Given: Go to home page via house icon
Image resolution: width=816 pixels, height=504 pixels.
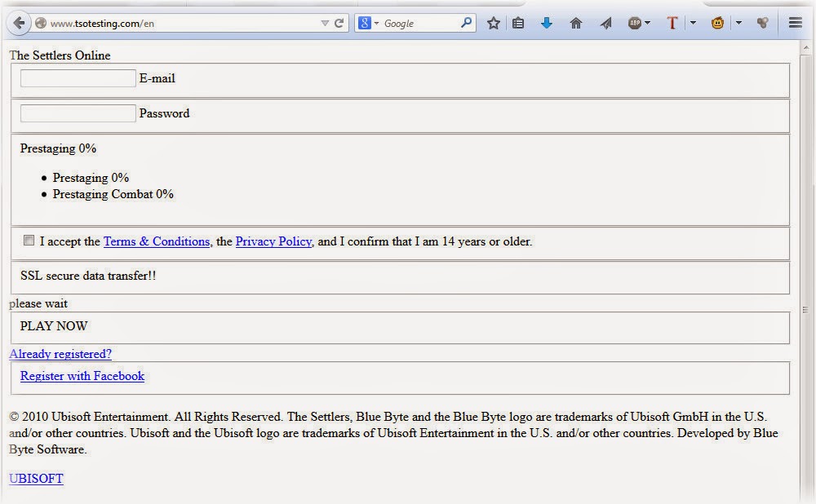Looking at the screenshot, I should [575, 23].
